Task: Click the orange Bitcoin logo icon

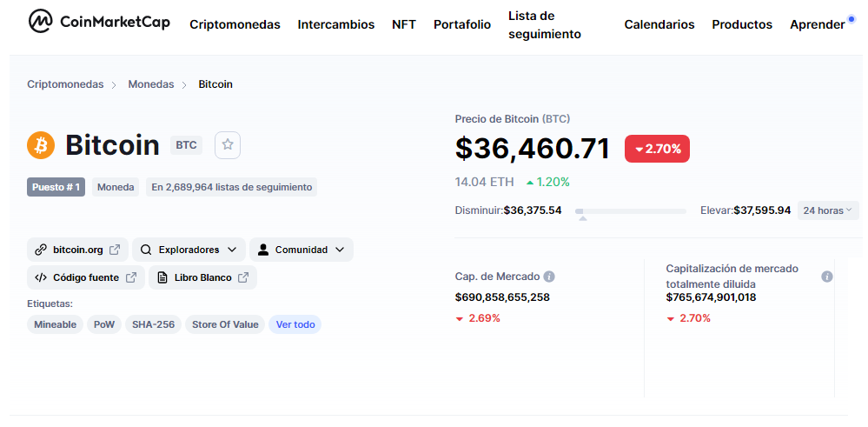Action: pos(41,145)
